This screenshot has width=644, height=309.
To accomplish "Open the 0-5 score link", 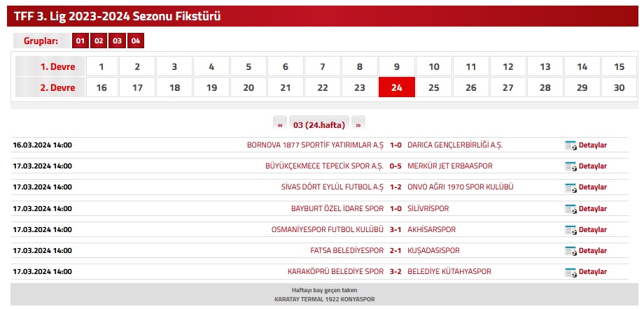I will [x=395, y=166].
